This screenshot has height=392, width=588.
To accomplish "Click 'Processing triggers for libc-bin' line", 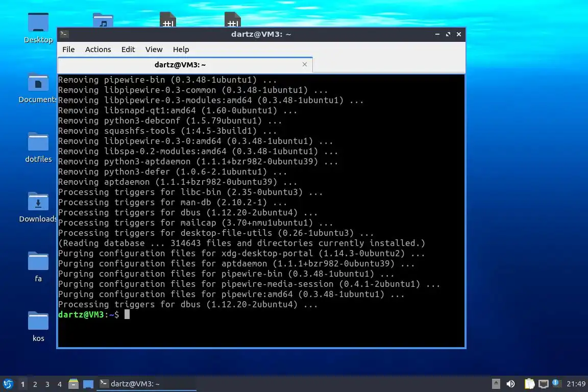I will pyautogui.click(x=190, y=192).
